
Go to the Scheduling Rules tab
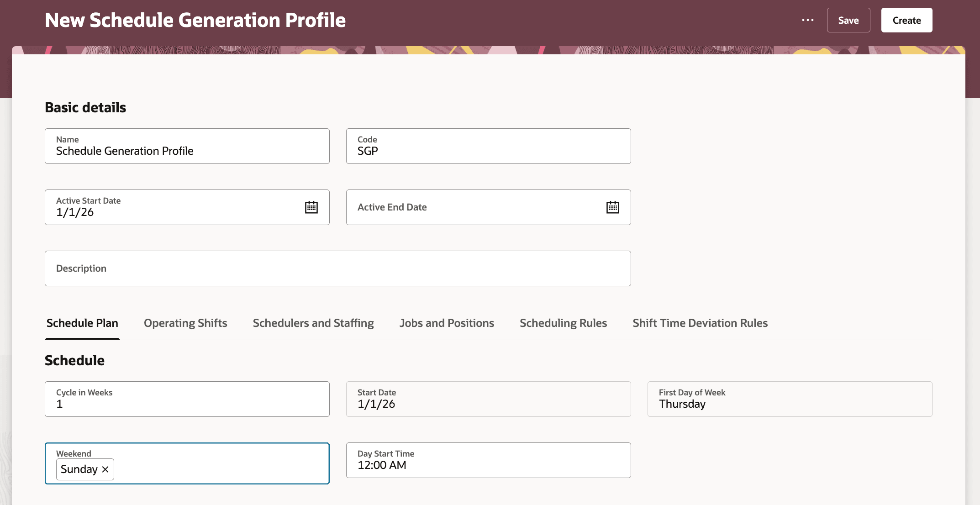pyautogui.click(x=563, y=323)
